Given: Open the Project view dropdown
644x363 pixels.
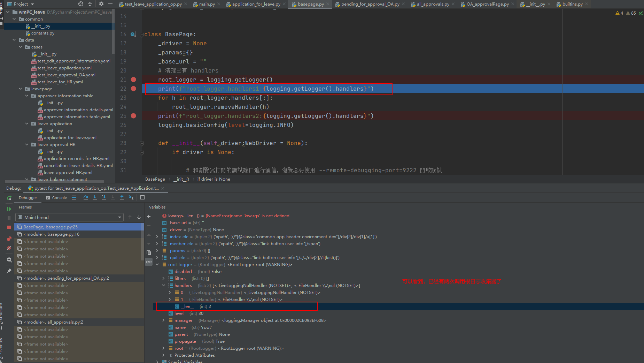Looking at the screenshot, I should pos(21,4).
